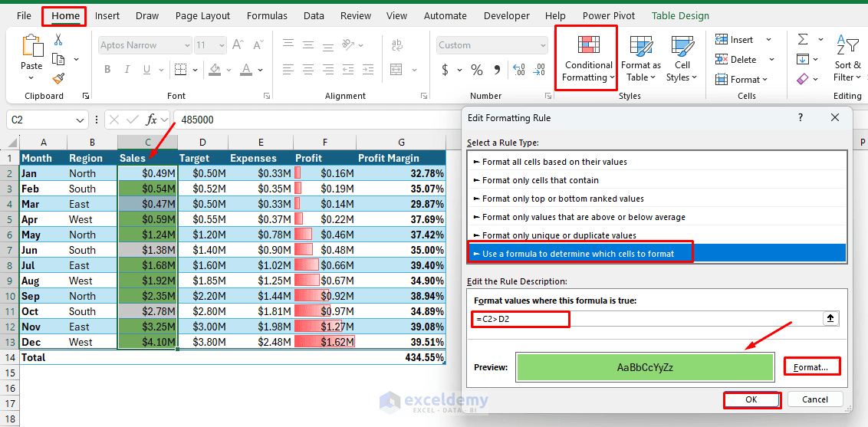Select row 14 header for Total
This screenshot has width=868, height=427.
point(9,357)
